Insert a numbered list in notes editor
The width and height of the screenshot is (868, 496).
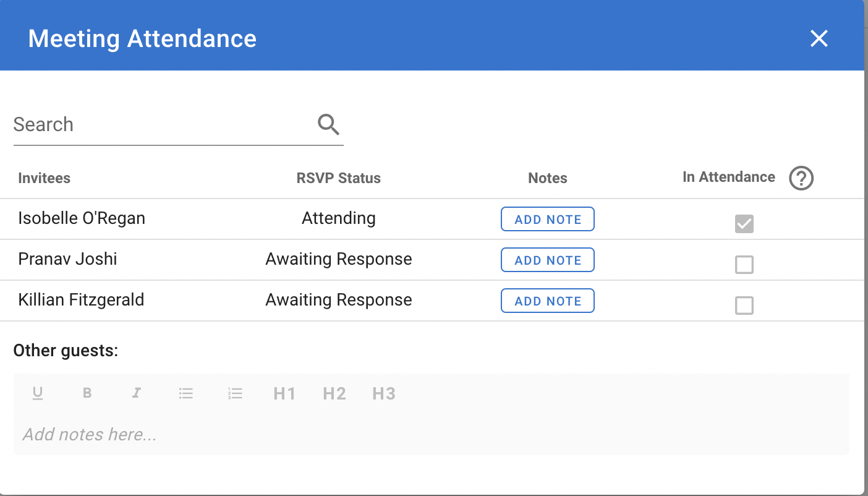pos(236,393)
